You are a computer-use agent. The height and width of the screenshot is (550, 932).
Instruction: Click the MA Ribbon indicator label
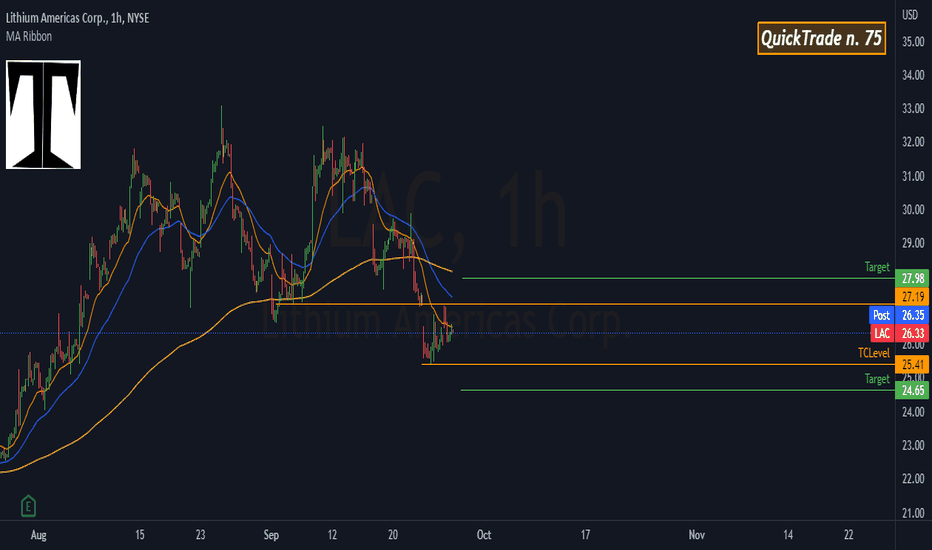(29, 36)
